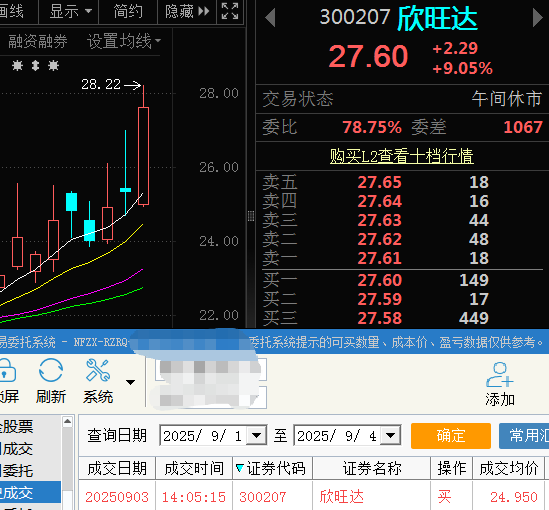The image size is (549, 510).
Task: Open the start date 2025/9/1 dropdown
Action: point(257,435)
